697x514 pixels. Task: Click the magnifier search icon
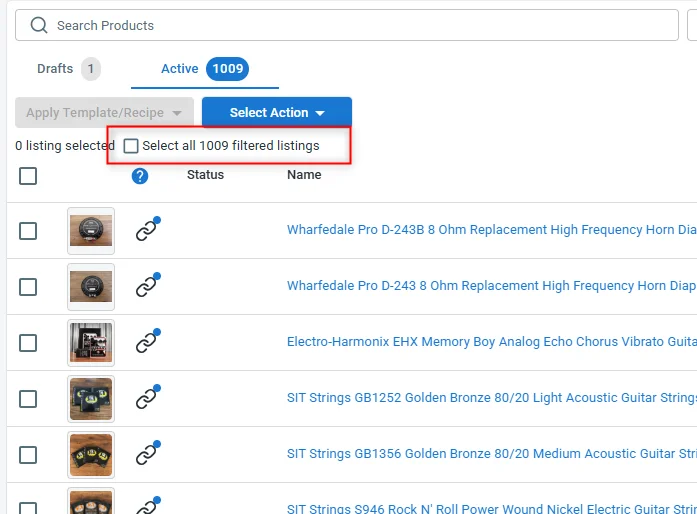pyautogui.click(x=39, y=25)
